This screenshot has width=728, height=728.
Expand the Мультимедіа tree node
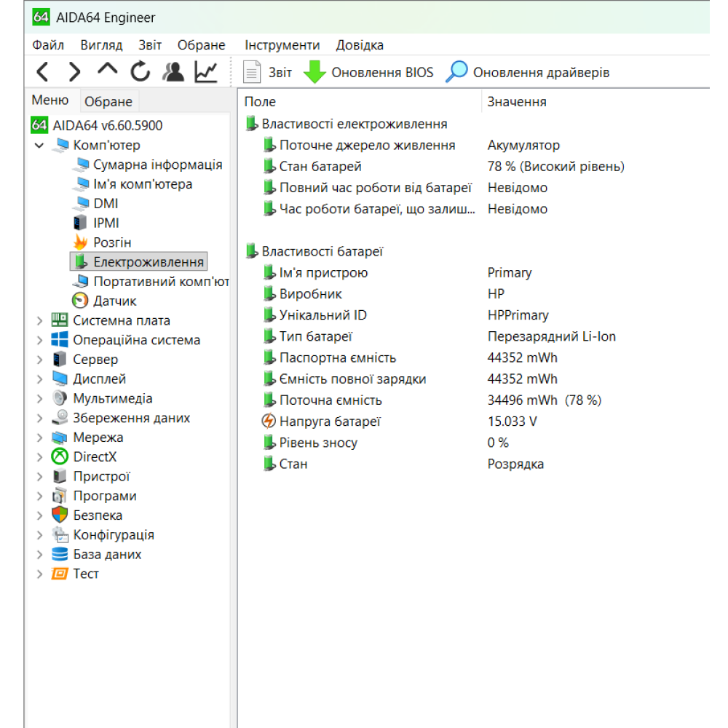(x=39, y=398)
